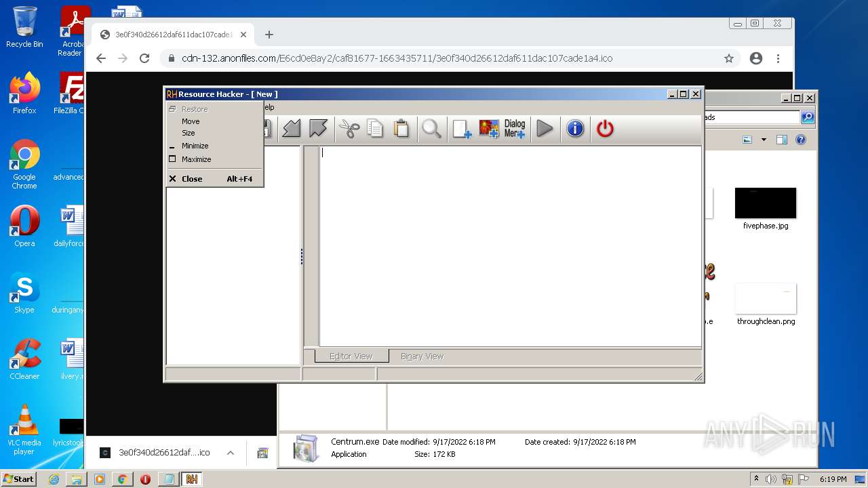The height and width of the screenshot is (488, 868).
Task: Open the Chrome profile avatar
Action: [756, 58]
